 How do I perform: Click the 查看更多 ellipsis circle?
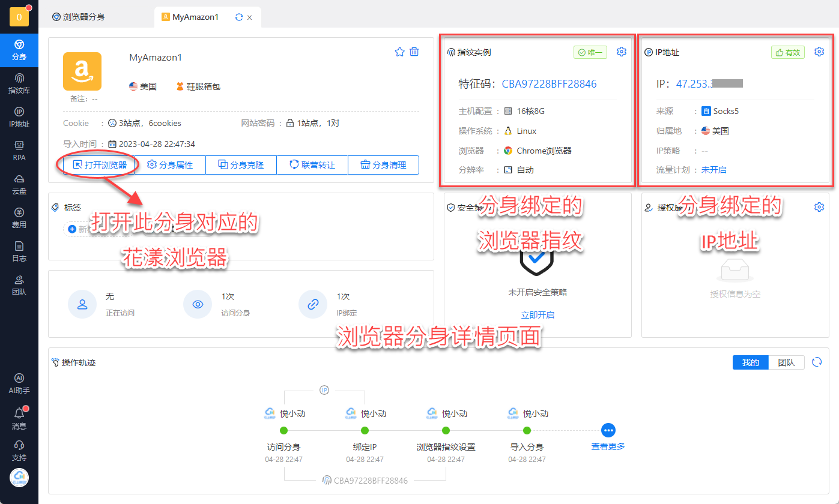tap(608, 430)
